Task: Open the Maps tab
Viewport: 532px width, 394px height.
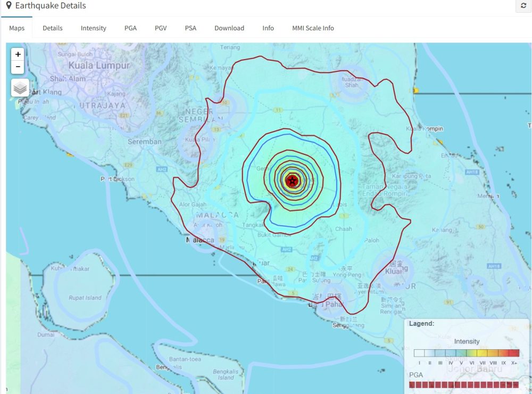Action: tap(16, 28)
